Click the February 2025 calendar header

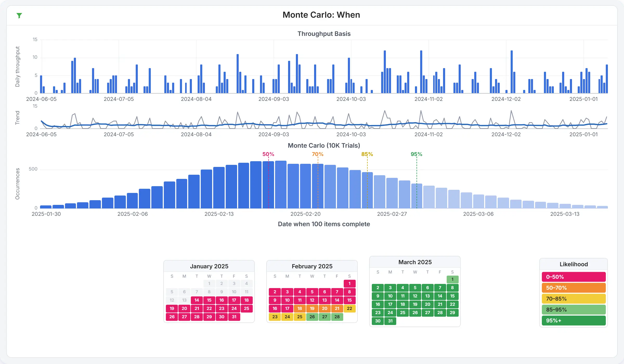coord(312,266)
